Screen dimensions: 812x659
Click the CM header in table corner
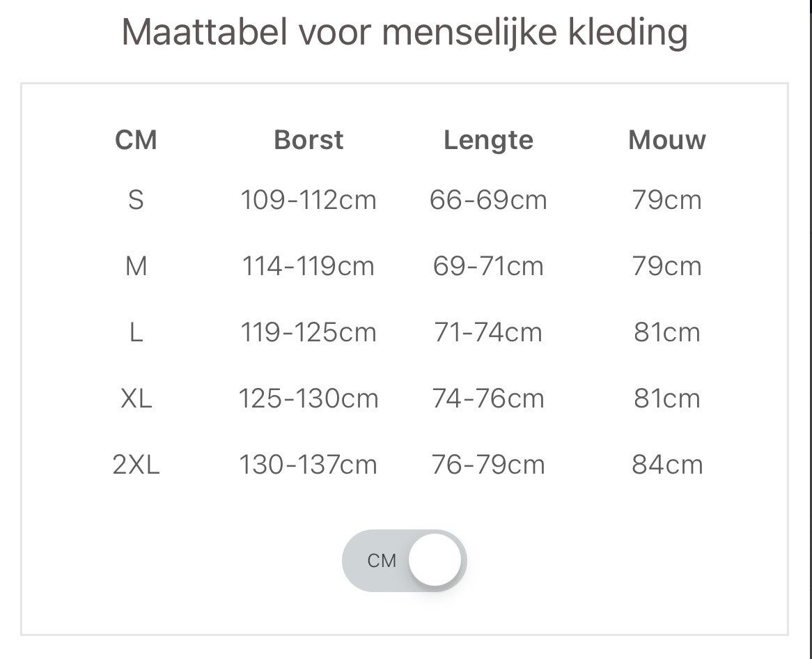click(x=136, y=140)
